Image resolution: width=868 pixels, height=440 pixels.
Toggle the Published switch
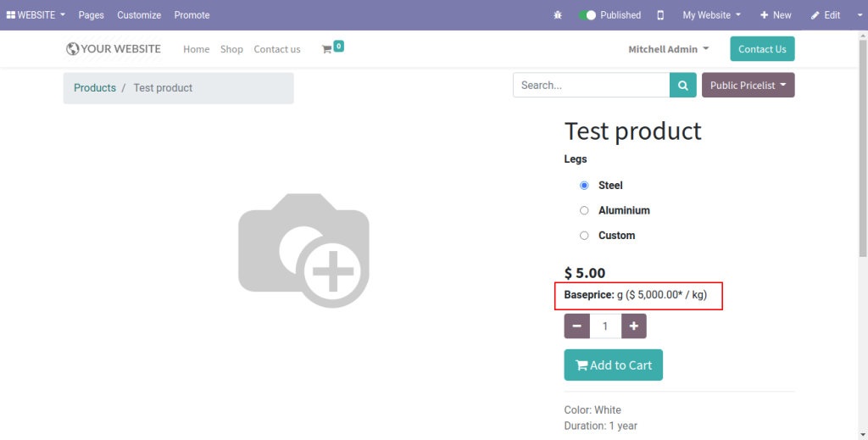coord(587,15)
